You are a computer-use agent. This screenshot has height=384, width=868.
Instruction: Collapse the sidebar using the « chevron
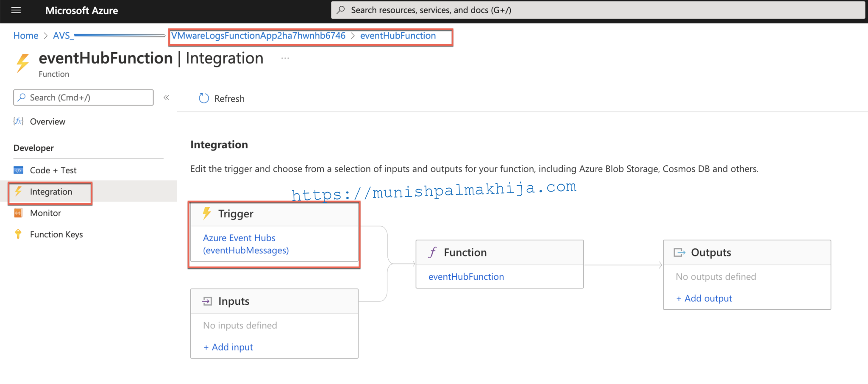pyautogui.click(x=167, y=97)
